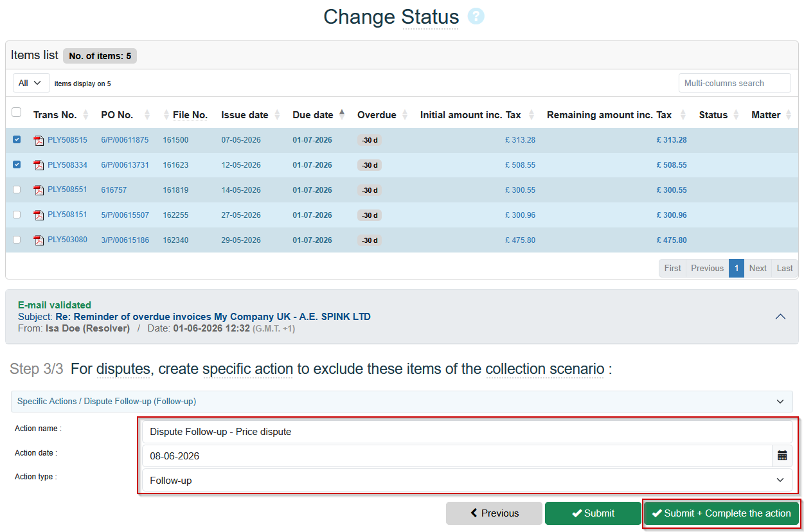The width and height of the screenshot is (804, 532).
Task: Open PDF icon for PLY508151
Action: click(39, 215)
